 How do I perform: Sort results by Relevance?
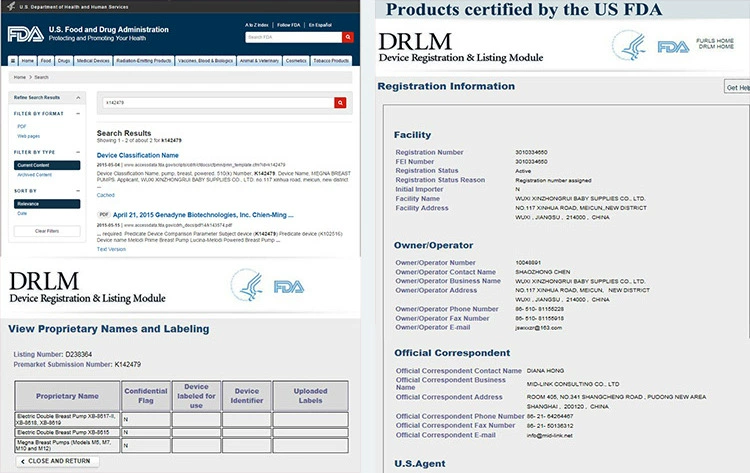click(47, 204)
